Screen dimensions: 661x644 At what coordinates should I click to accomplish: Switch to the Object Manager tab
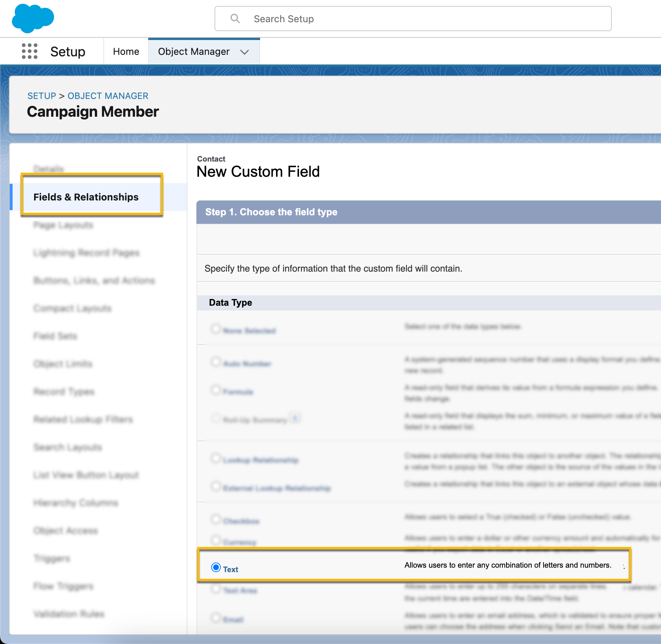194,52
